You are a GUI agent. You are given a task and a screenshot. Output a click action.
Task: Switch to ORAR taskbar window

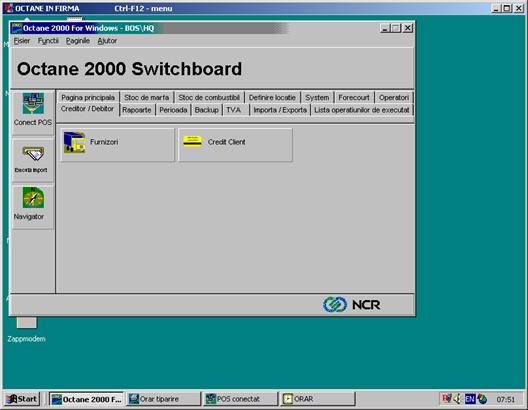coord(318,399)
